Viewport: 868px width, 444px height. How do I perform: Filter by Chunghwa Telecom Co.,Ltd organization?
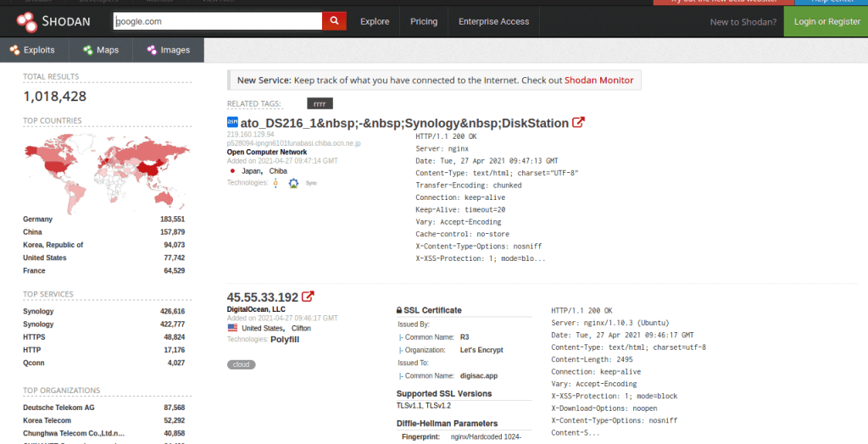click(x=75, y=434)
